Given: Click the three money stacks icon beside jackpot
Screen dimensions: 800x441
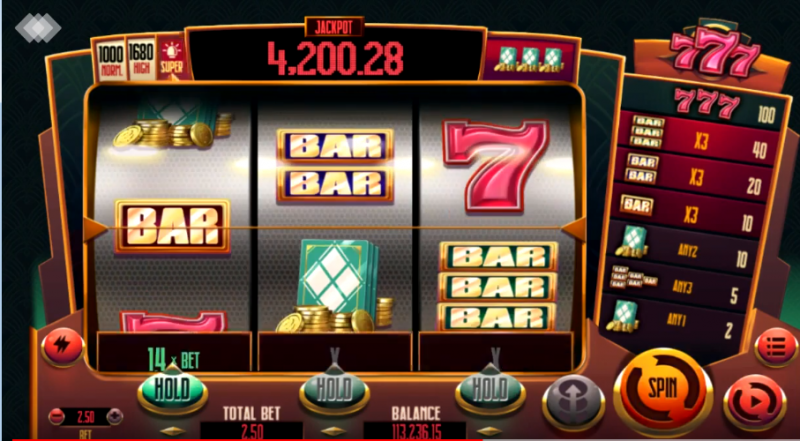Looking at the screenshot, I should click(x=529, y=59).
